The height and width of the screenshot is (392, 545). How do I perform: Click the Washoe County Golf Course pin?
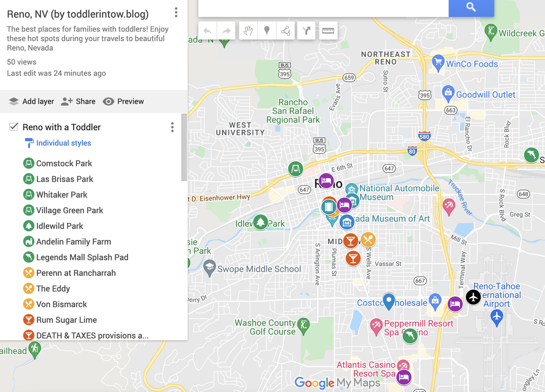[304, 326]
